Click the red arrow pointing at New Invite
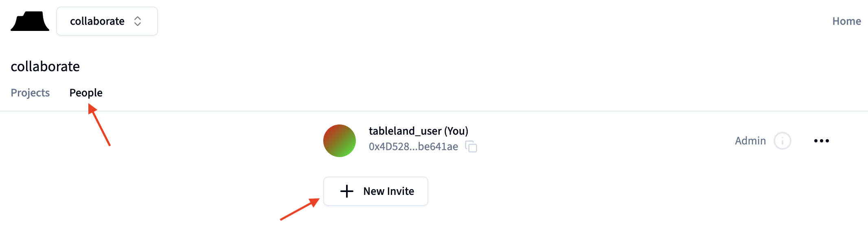Viewport: 868px width, 249px height. (x=299, y=209)
